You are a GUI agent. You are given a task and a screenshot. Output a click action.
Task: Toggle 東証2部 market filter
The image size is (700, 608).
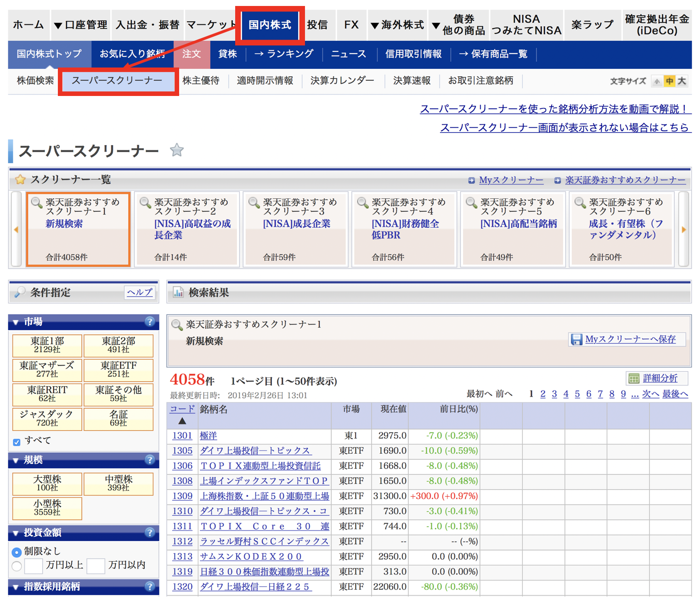(x=119, y=345)
